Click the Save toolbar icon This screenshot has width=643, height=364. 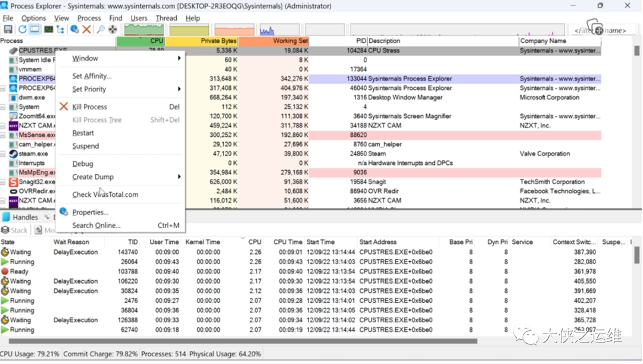click(8, 30)
